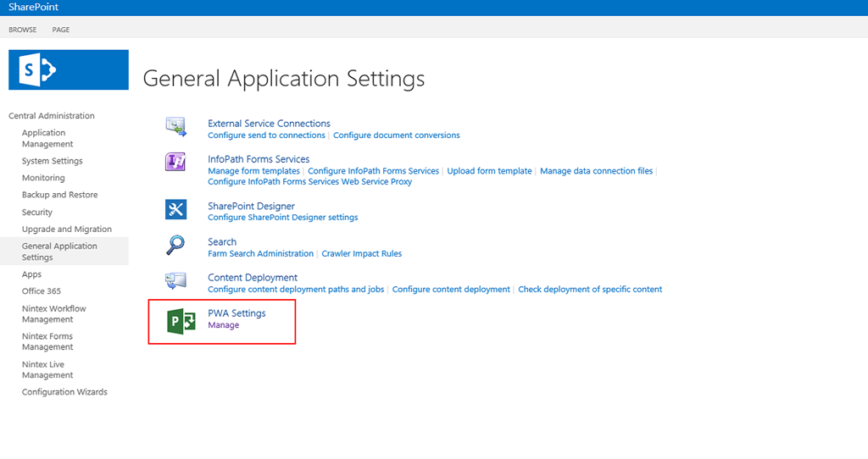Viewport: 868px width, 459px height.
Task: Open Office 365 in the sidebar
Action: (42, 290)
